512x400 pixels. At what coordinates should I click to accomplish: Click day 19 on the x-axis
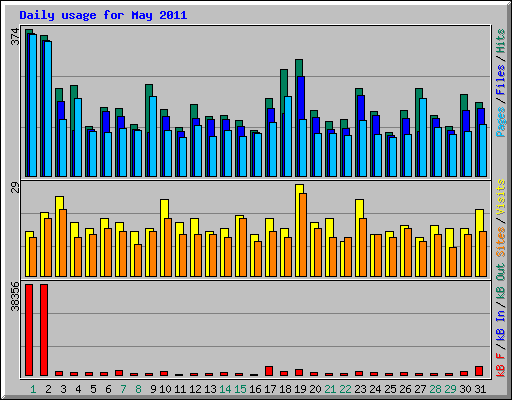coord(300,389)
